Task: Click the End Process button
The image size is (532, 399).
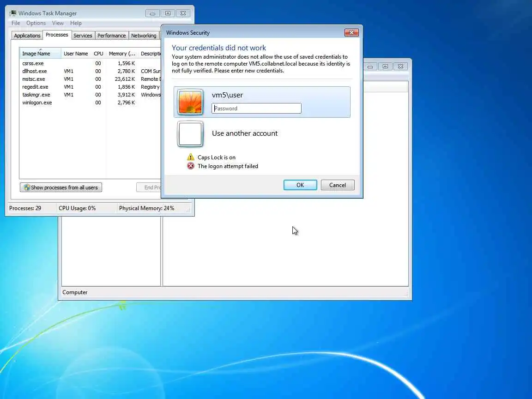Action: tap(149, 187)
